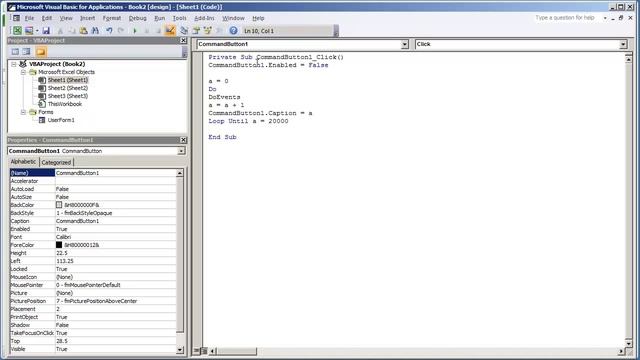640x360 pixels.
Task: Click the BackColor color swatch
Action: click(x=59, y=205)
